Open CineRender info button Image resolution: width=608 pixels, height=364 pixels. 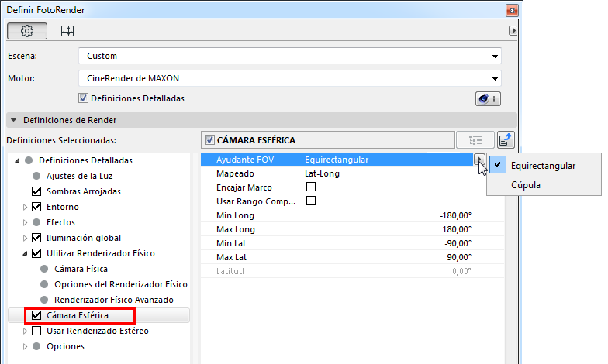tap(488, 99)
